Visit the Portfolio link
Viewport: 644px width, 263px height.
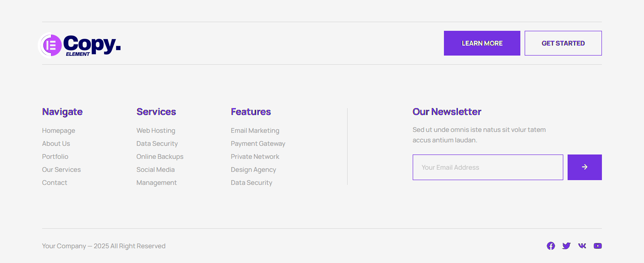55,156
